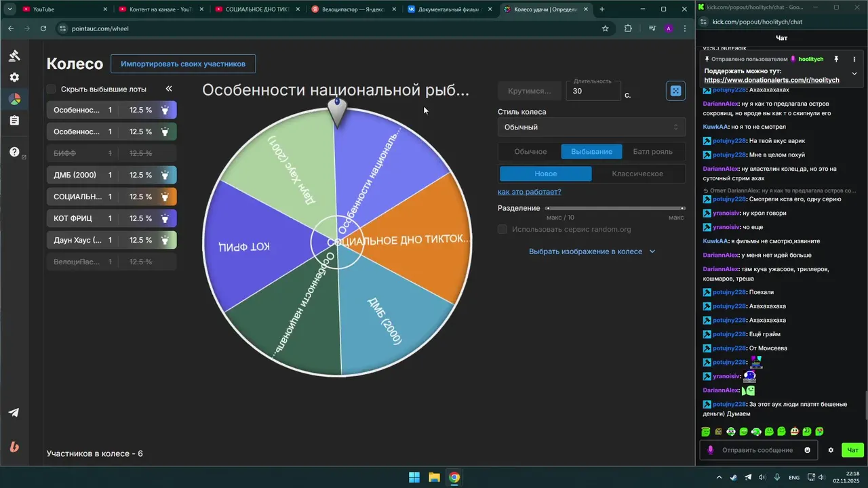Toggle 'Использовать сервис random.org' checkbox
This screenshot has width=868, height=488.
[x=502, y=229]
